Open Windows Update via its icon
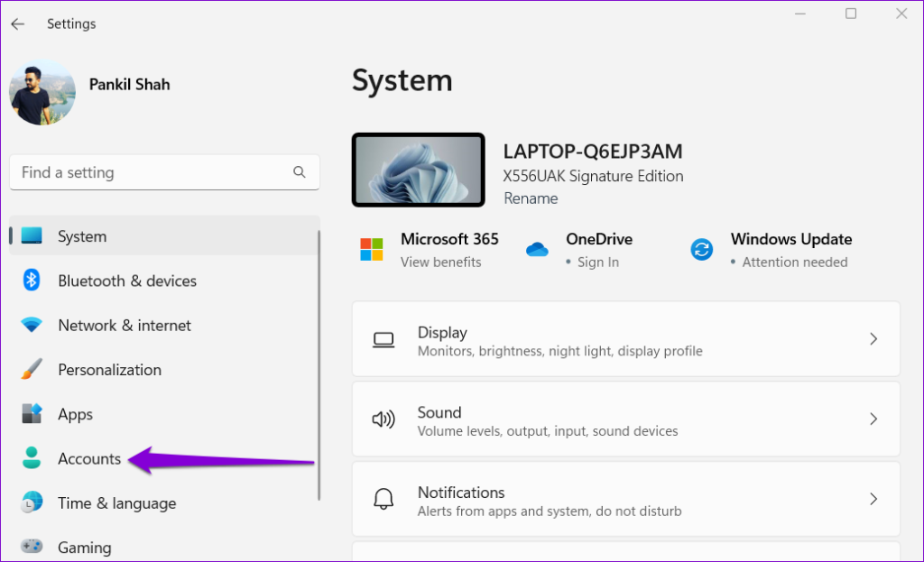Screen dimensions: 924x562 702,249
